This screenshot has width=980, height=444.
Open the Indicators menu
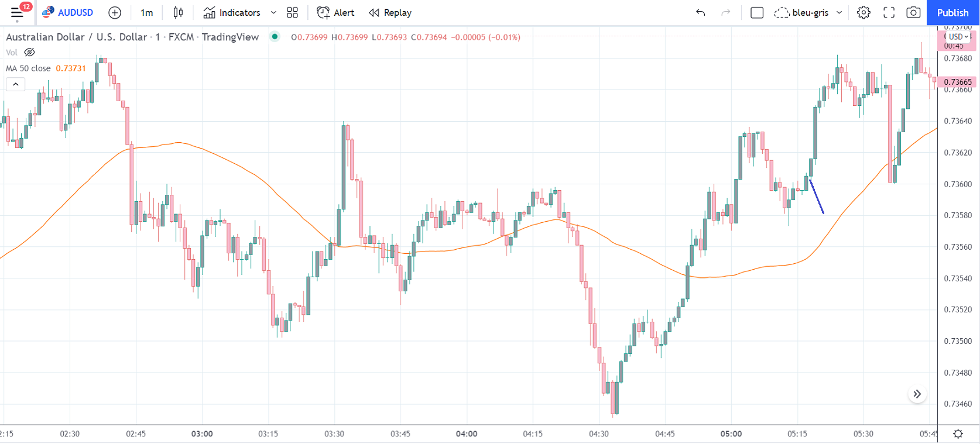tap(232, 12)
